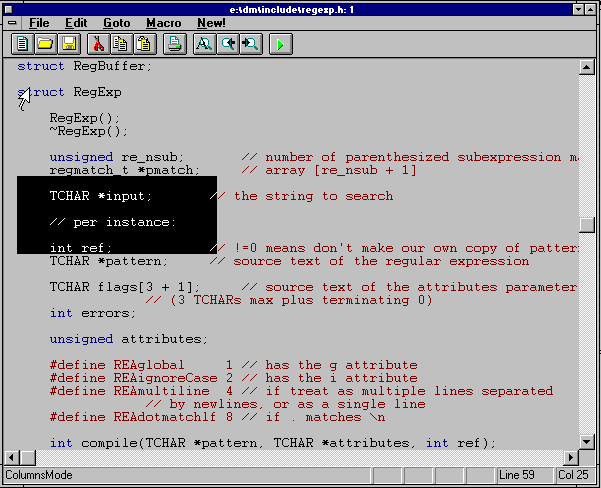Click '// the string to search' comment
The width and height of the screenshot is (601, 488).
point(301,196)
